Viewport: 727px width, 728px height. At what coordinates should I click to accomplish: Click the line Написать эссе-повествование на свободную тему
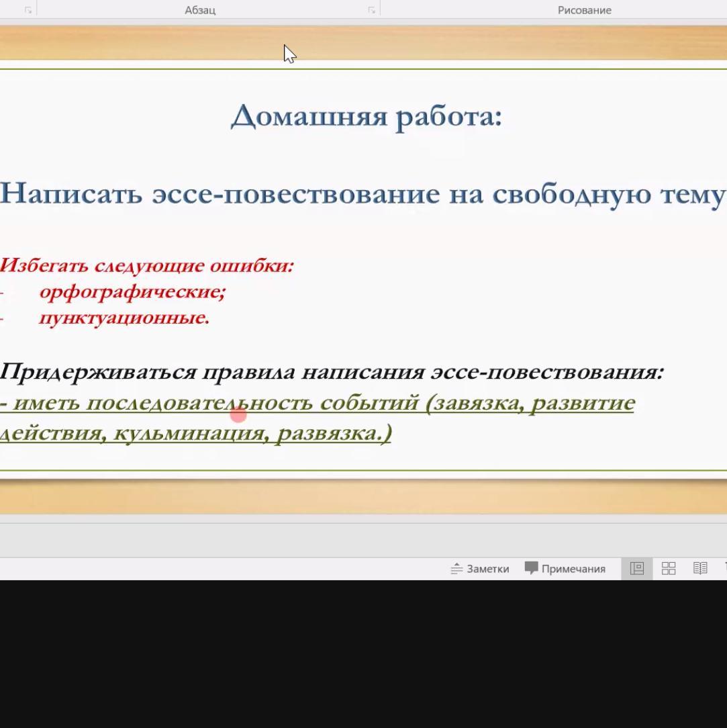tap(362, 193)
